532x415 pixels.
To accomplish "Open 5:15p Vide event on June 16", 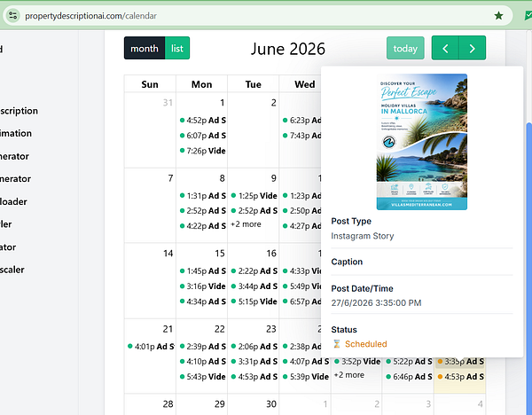I will tap(254, 301).
